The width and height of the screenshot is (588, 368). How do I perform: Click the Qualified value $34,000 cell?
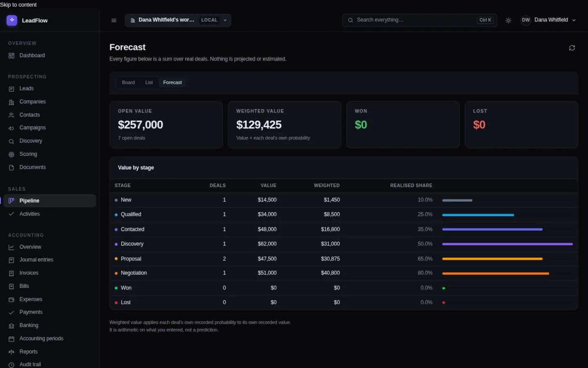click(x=267, y=214)
